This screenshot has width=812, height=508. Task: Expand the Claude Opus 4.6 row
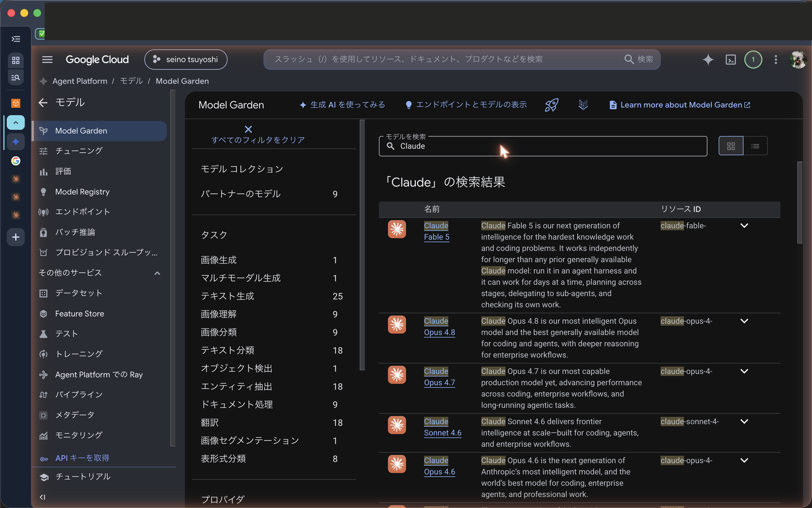[x=744, y=461]
